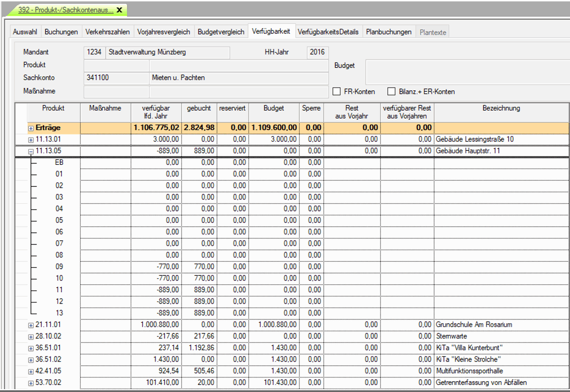
Task: Expand product 21.11.01 Grundschule row
Action: coord(31,325)
